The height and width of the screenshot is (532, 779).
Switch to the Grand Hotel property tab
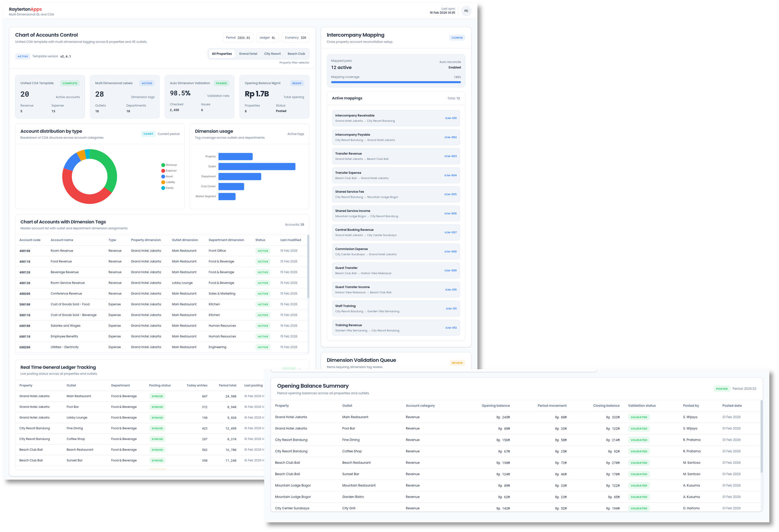point(248,54)
